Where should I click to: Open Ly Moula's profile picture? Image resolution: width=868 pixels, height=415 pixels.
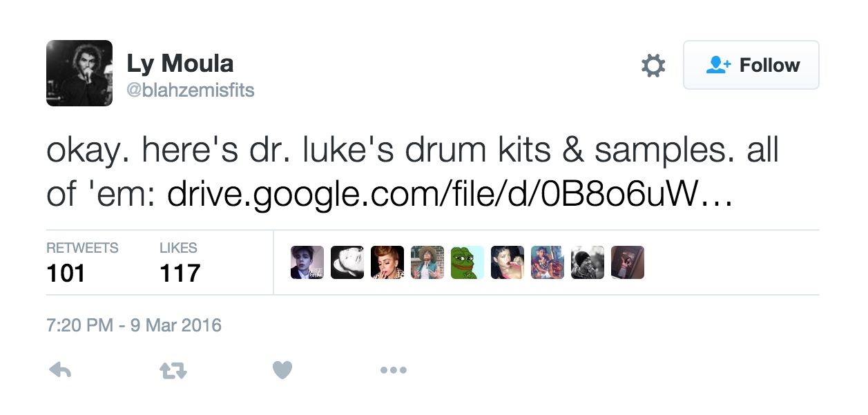coord(79,73)
